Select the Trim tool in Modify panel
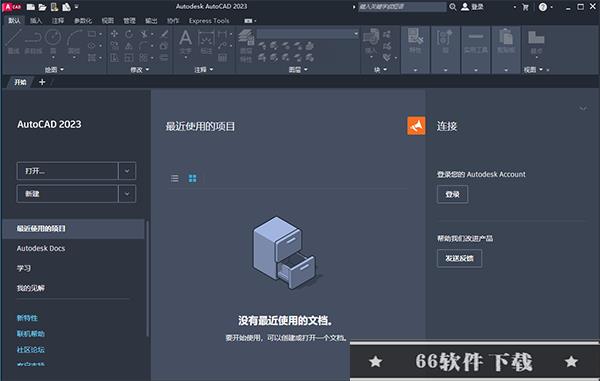Screen dimensions: 600x381 (144, 34)
